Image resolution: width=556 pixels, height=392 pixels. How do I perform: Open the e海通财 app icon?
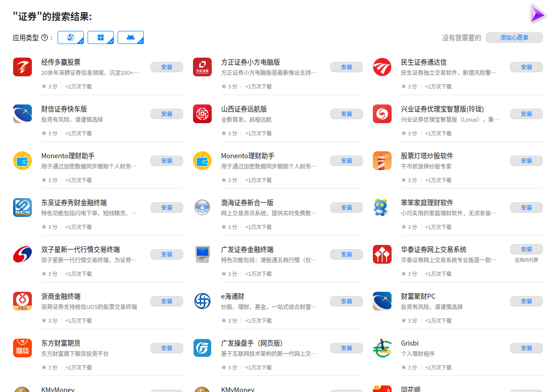[x=202, y=301]
